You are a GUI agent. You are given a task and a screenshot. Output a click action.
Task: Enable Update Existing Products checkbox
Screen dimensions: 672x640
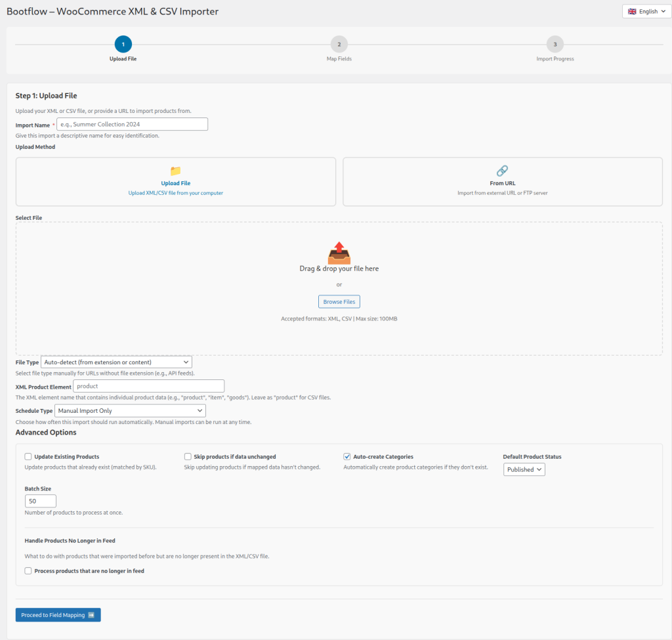(x=28, y=456)
